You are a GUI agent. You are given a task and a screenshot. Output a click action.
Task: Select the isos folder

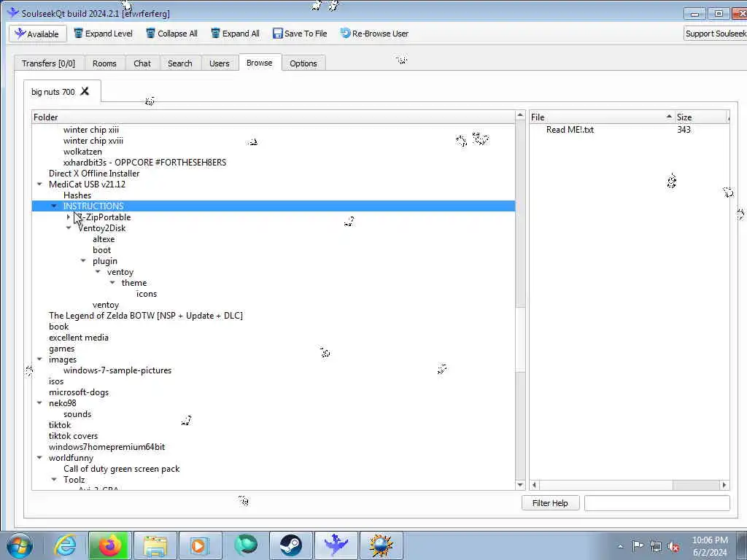pos(55,381)
